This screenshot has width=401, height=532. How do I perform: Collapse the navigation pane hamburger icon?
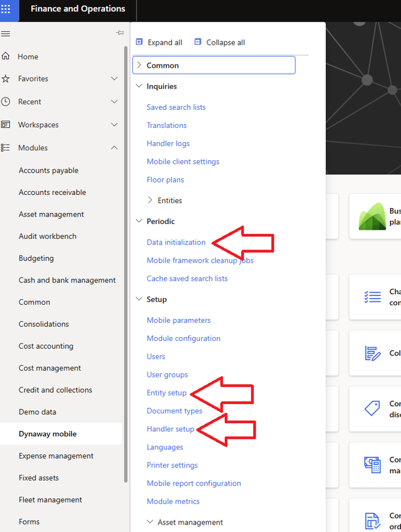(x=6, y=34)
